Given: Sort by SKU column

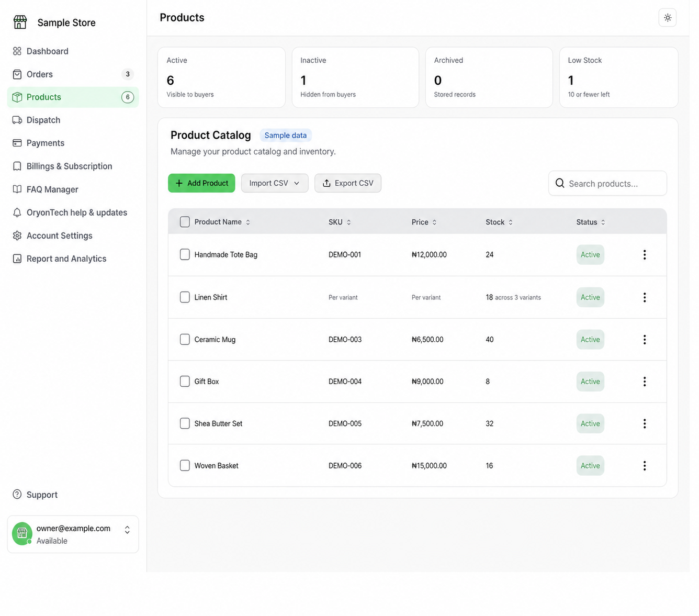Looking at the screenshot, I should click(340, 222).
